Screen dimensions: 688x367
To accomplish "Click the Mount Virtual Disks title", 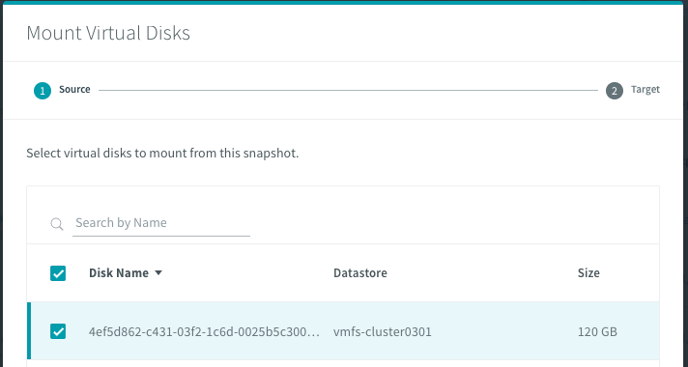I will pyautogui.click(x=108, y=33).
